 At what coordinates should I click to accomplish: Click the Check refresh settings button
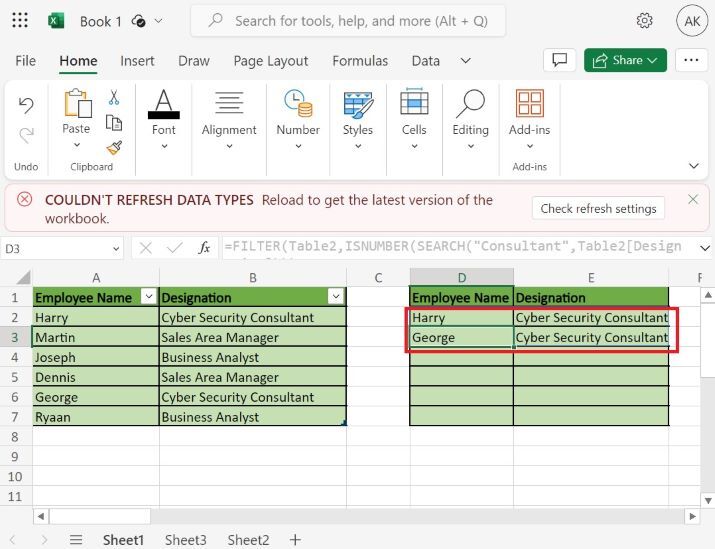click(598, 208)
